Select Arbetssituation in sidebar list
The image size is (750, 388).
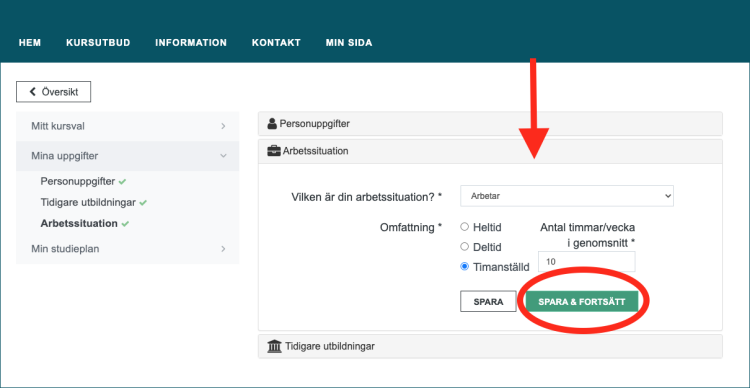point(79,223)
